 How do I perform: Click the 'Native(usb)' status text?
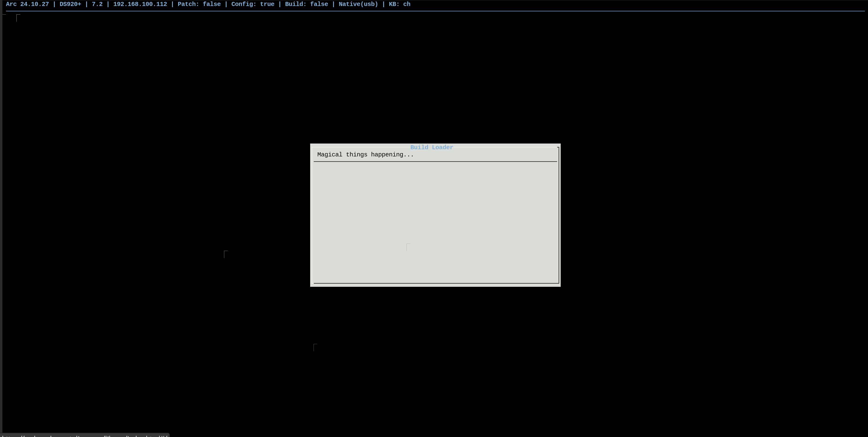(x=358, y=4)
